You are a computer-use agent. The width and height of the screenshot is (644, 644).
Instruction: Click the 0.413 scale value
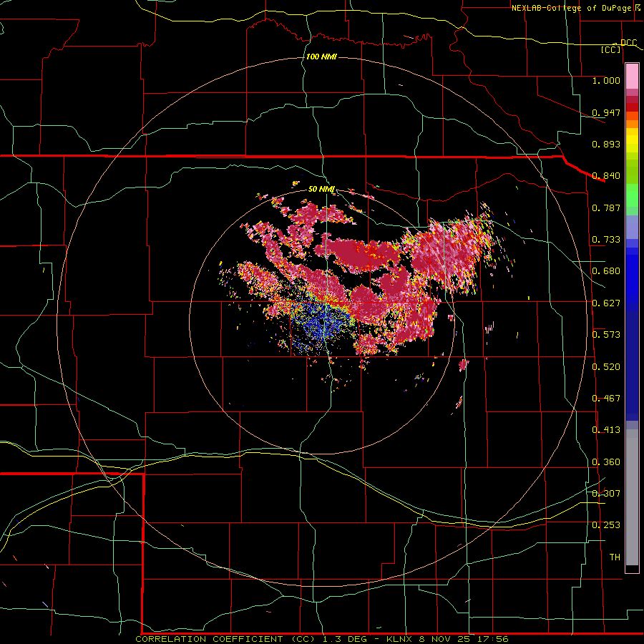(606, 430)
